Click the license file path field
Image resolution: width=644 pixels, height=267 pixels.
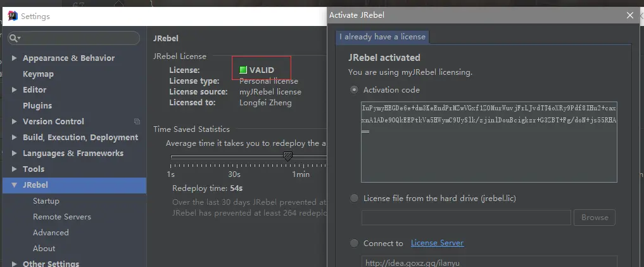(x=466, y=218)
